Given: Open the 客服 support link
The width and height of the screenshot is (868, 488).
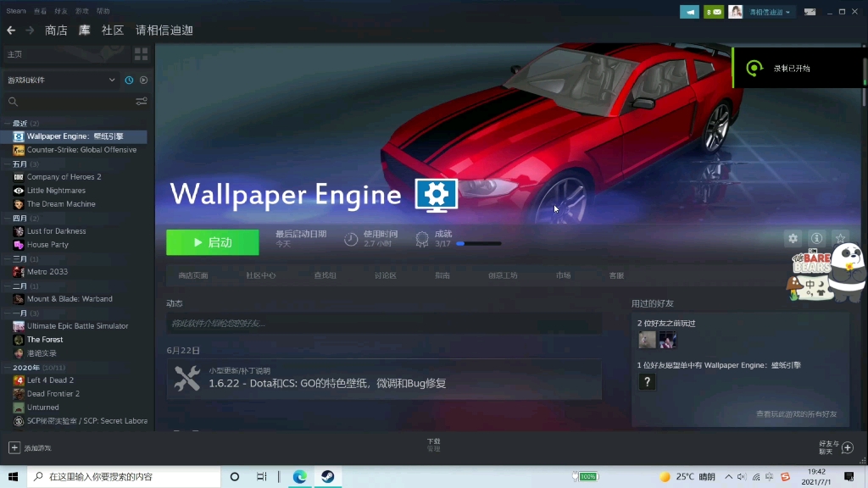Looking at the screenshot, I should click(616, 275).
